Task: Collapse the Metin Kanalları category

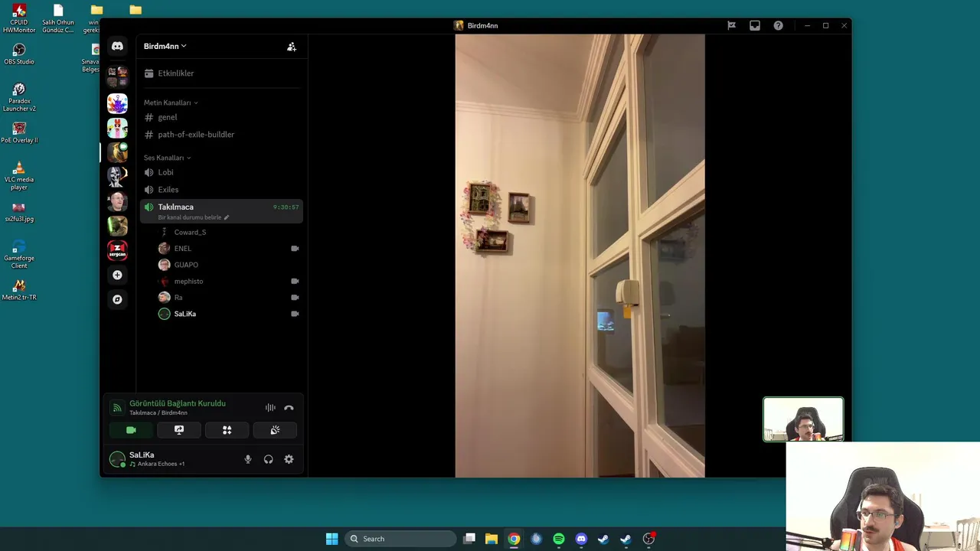Action: (171, 103)
